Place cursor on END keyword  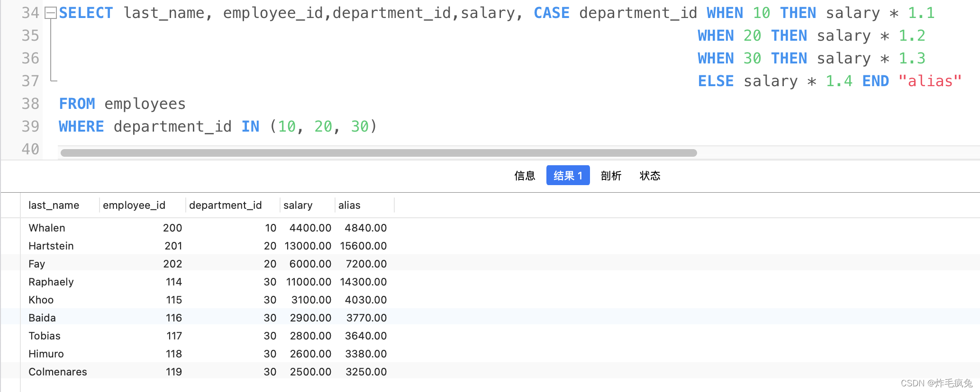pyautogui.click(x=875, y=81)
